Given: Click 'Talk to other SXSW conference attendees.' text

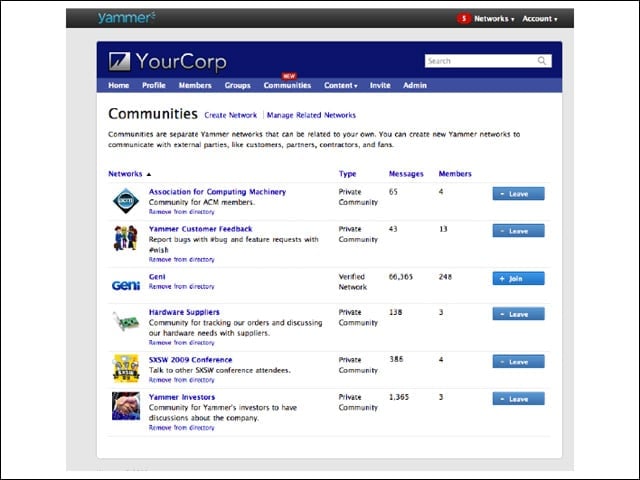Looking at the screenshot, I should tap(220, 371).
